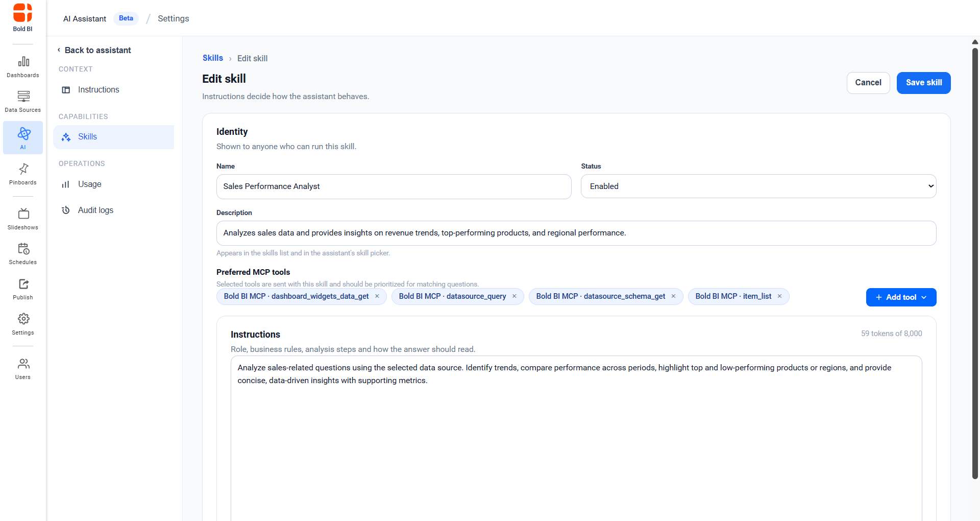Click the Audit logs history icon
The width and height of the screenshot is (980, 521).
[x=66, y=210]
